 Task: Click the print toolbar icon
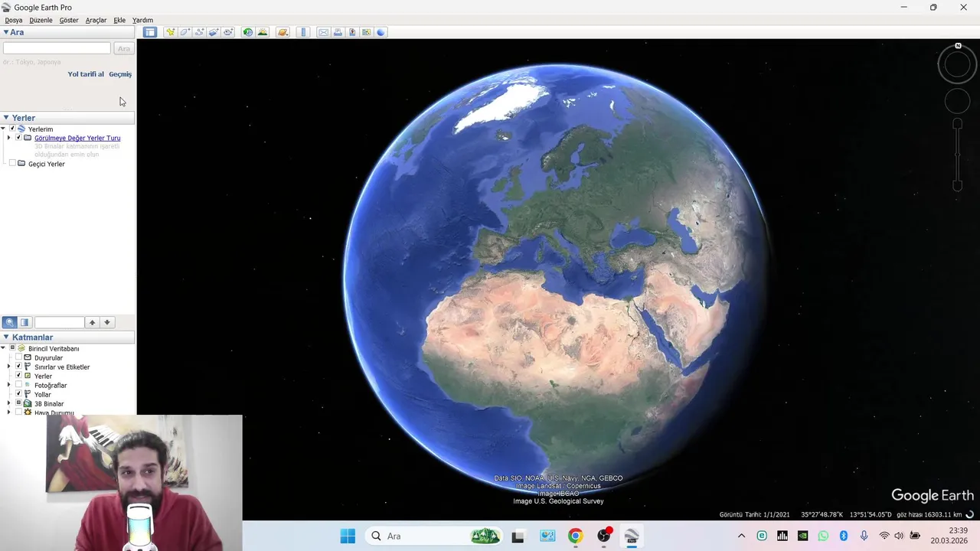coord(338,32)
